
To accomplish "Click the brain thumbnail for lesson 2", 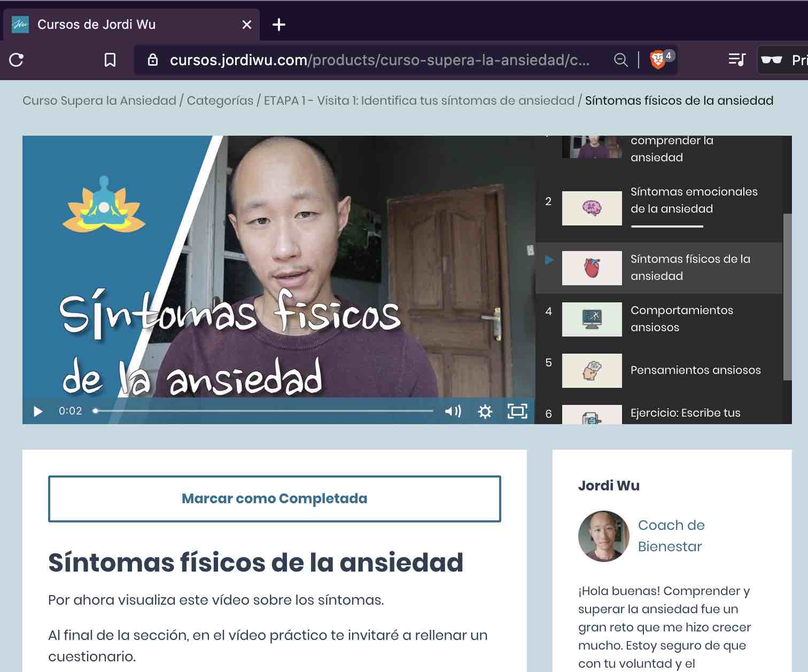I will pos(592,208).
